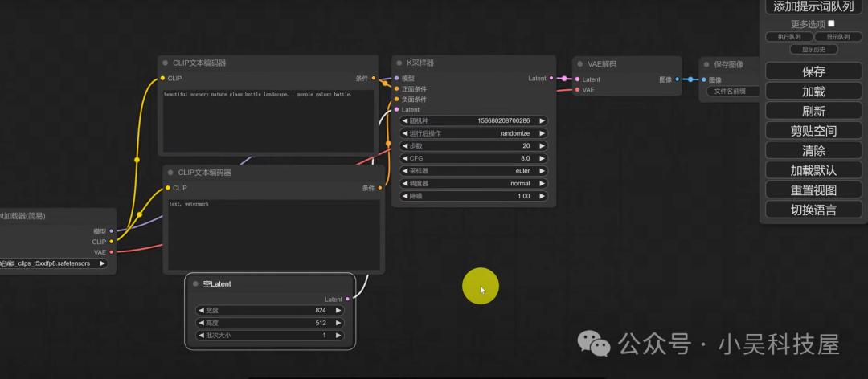
Task: Increase CFG value with right arrow
Action: 542,158
